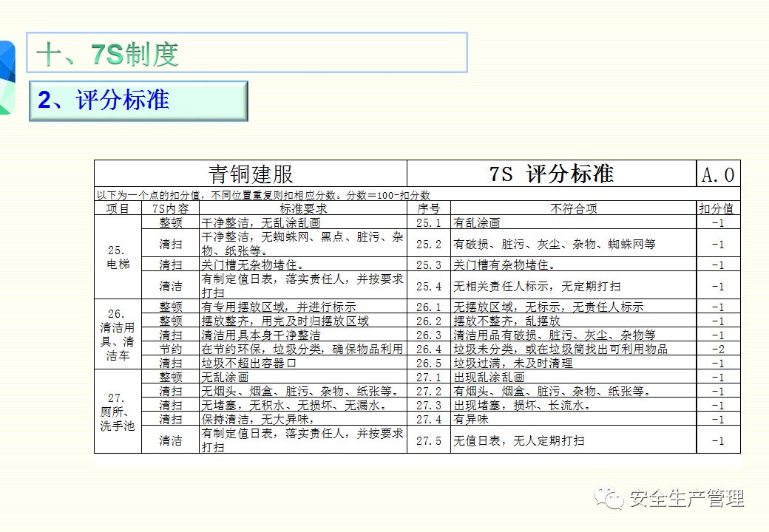769x532 pixels.
Task: Select the 不符合项 column header
Action: point(573,208)
